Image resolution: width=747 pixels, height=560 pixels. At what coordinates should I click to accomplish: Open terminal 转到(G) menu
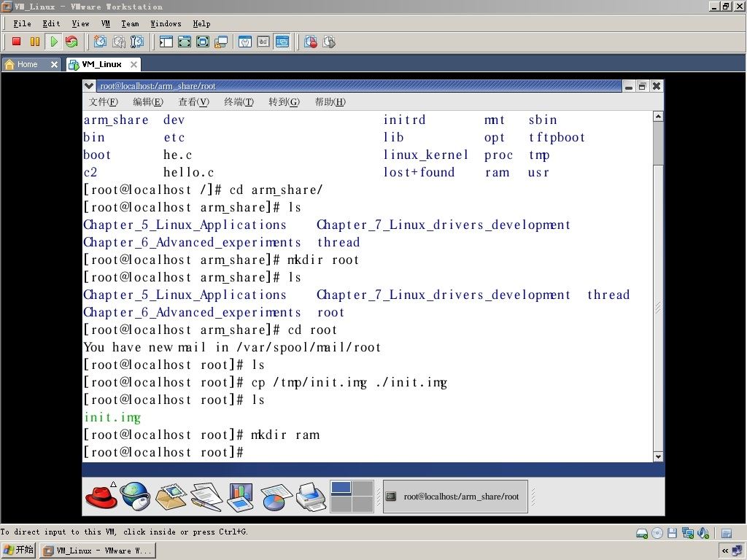[284, 101]
